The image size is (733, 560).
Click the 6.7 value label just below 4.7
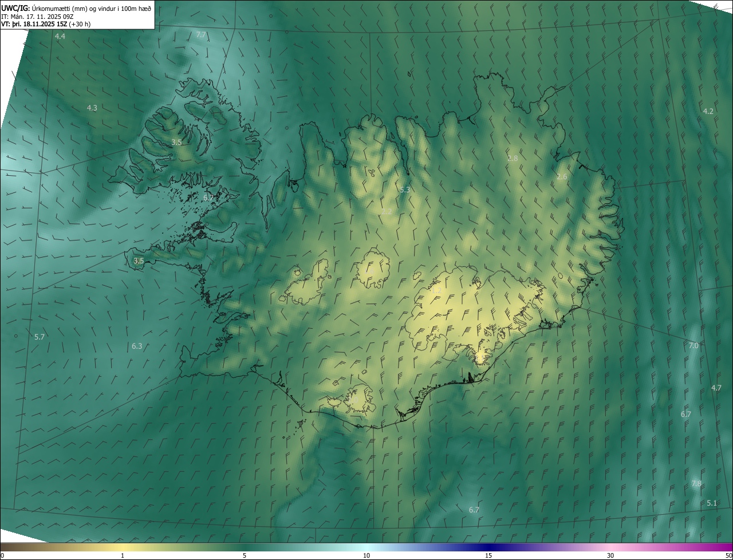pyautogui.click(x=686, y=414)
